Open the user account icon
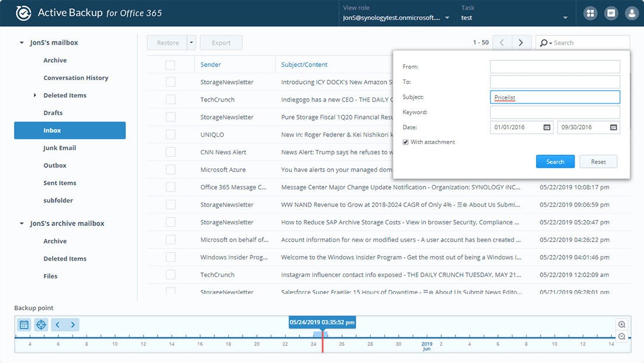This screenshot has height=363, width=644. tap(632, 13)
